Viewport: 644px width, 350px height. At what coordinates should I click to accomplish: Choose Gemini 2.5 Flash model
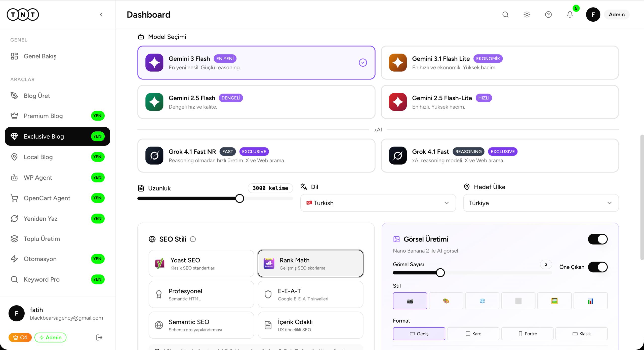tap(256, 102)
